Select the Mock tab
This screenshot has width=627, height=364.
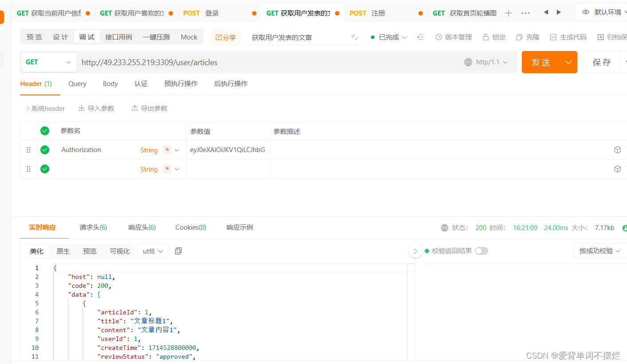(x=189, y=37)
